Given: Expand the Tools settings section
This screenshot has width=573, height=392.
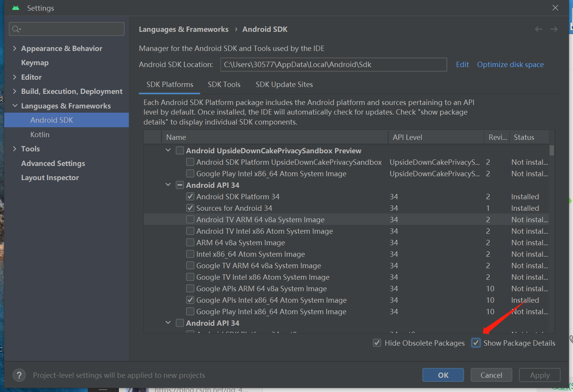Looking at the screenshot, I should coord(15,149).
